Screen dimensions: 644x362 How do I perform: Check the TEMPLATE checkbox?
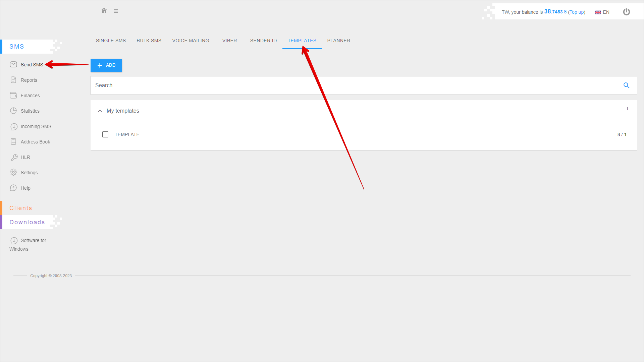105,134
